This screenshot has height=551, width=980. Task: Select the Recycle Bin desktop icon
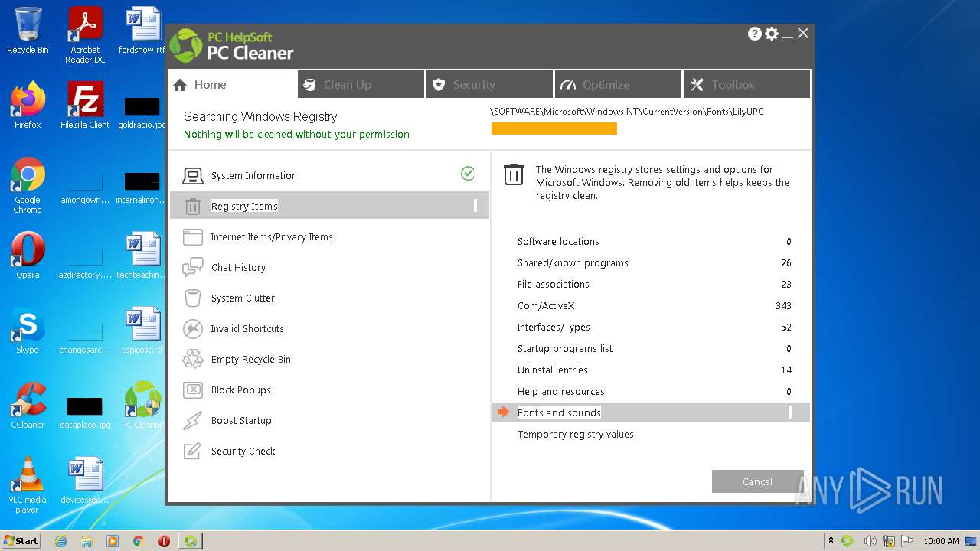(28, 31)
